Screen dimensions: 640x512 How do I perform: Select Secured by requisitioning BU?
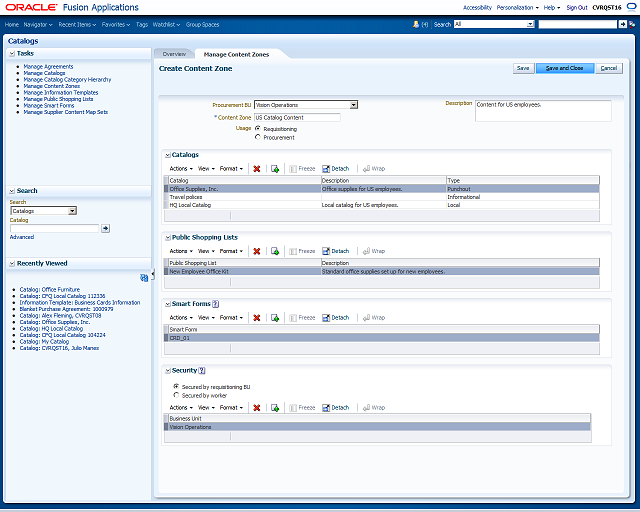(x=176, y=386)
